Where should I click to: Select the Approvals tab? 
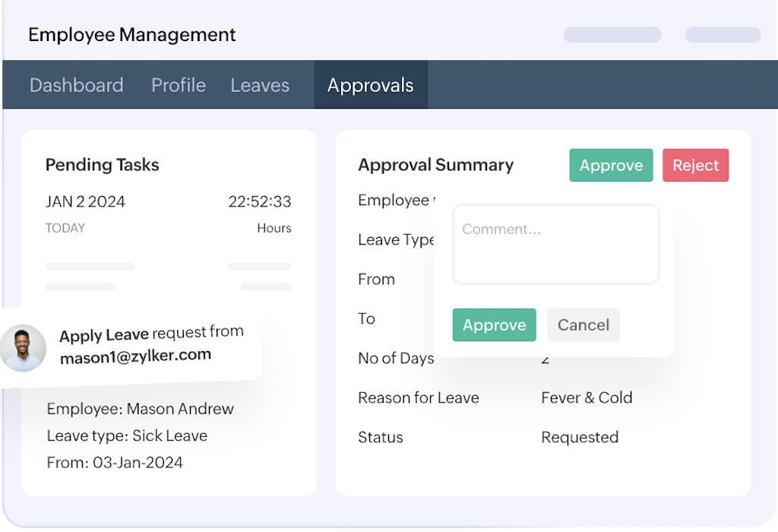pyautogui.click(x=371, y=85)
